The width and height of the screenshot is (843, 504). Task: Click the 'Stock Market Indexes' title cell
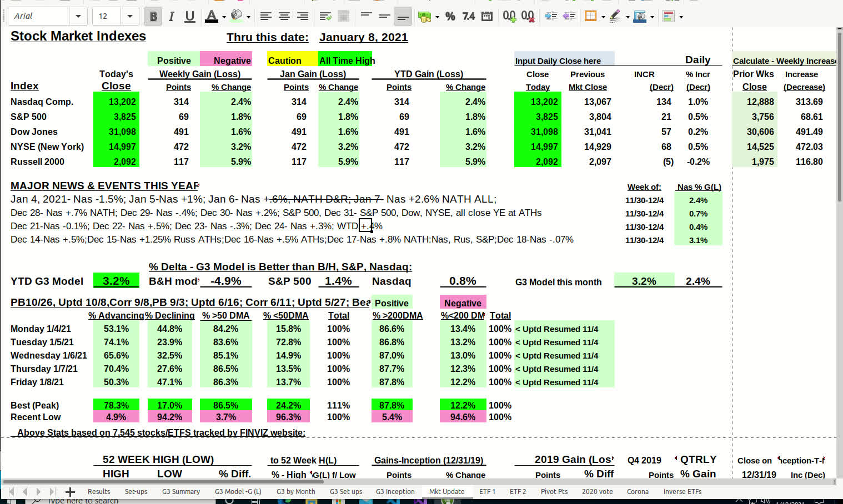[x=78, y=36]
